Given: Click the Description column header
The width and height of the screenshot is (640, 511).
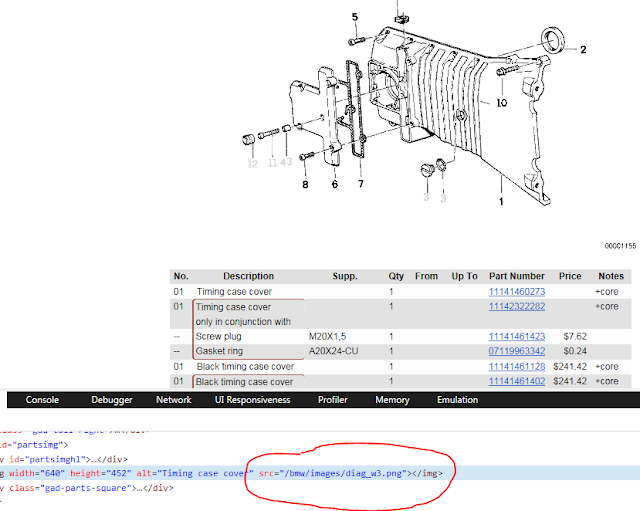Looking at the screenshot, I should point(249,276).
